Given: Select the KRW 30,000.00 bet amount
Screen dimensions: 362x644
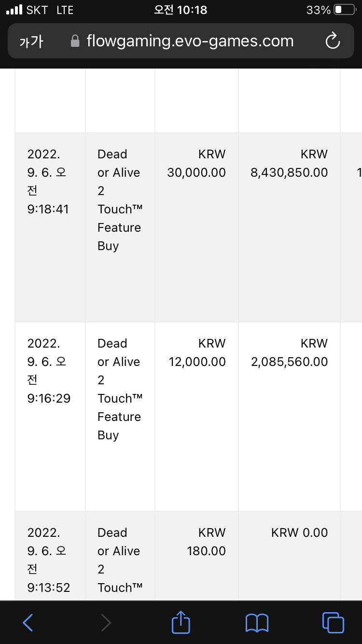Looking at the screenshot, I should click(x=196, y=163).
